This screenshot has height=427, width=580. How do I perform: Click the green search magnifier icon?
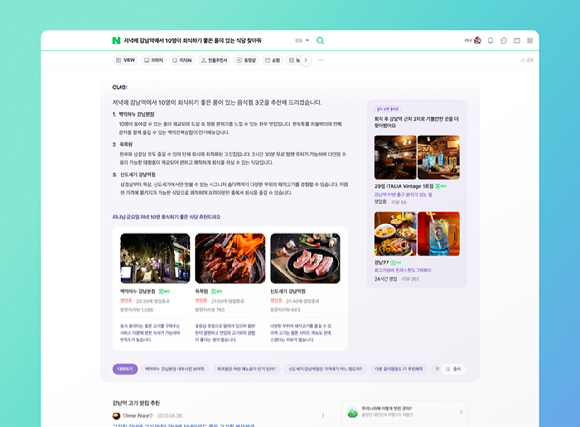coord(320,40)
